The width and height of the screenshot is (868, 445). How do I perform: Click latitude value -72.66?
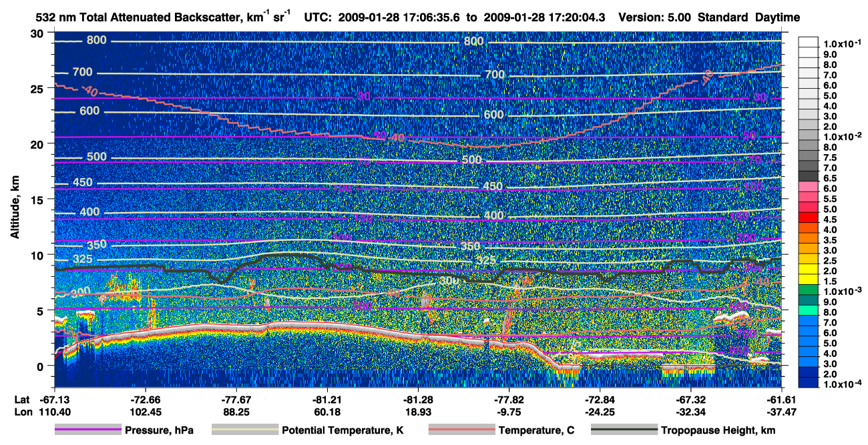[144, 399]
